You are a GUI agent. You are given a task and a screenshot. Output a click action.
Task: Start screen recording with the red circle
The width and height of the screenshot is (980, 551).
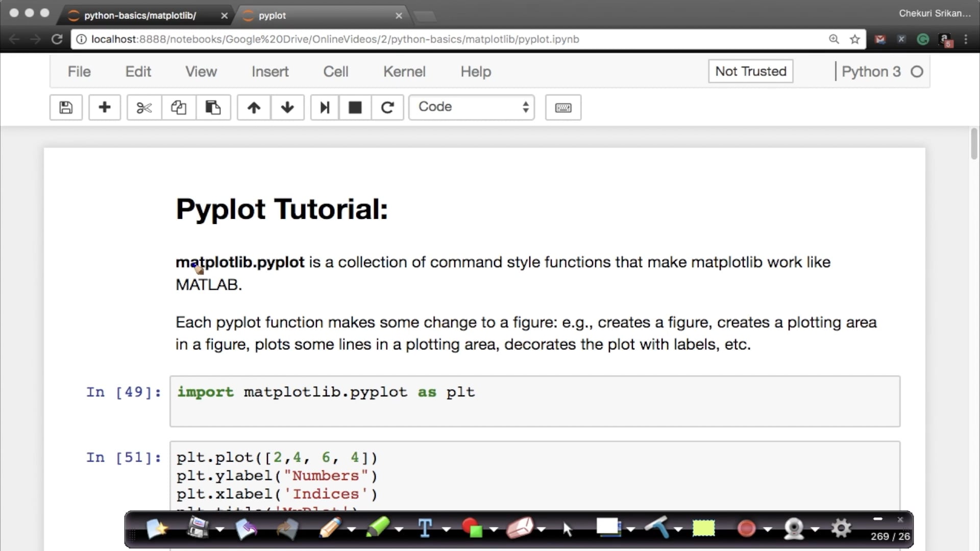[x=746, y=528]
